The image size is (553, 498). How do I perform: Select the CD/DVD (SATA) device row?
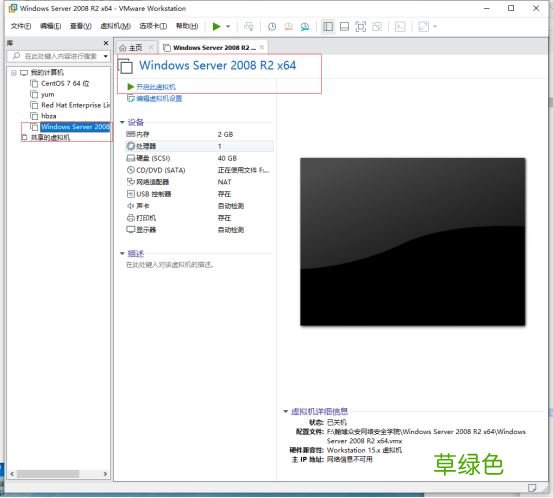[x=199, y=170]
